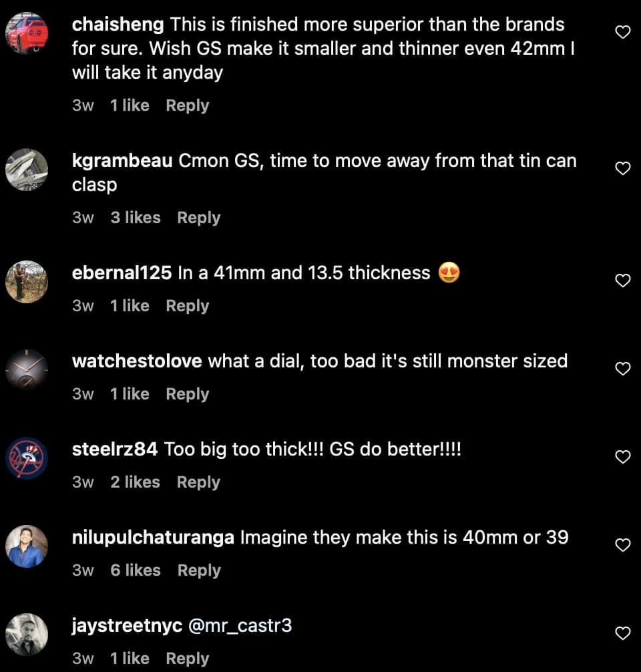Reply to chaisheng's comment
This screenshot has width=641, height=672.
coord(187,106)
